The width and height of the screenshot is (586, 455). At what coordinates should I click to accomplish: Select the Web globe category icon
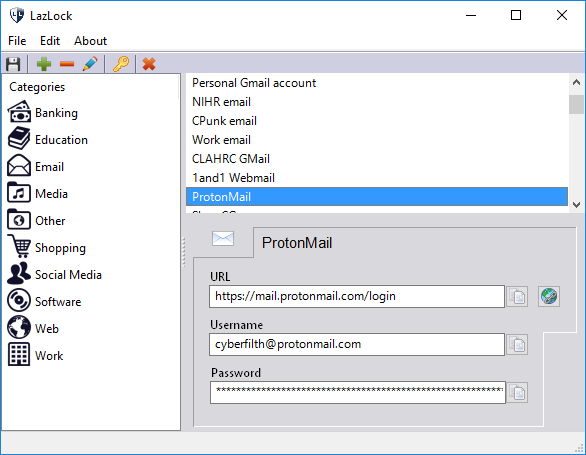click(19, 327)
